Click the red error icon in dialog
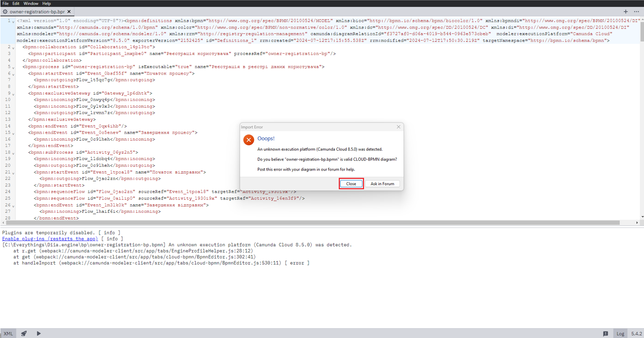This screenshot has height=338, width=644. click(x=248, y=140)
